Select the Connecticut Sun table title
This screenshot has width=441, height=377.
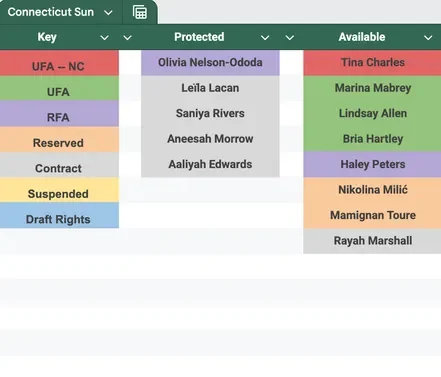(51, 12)
